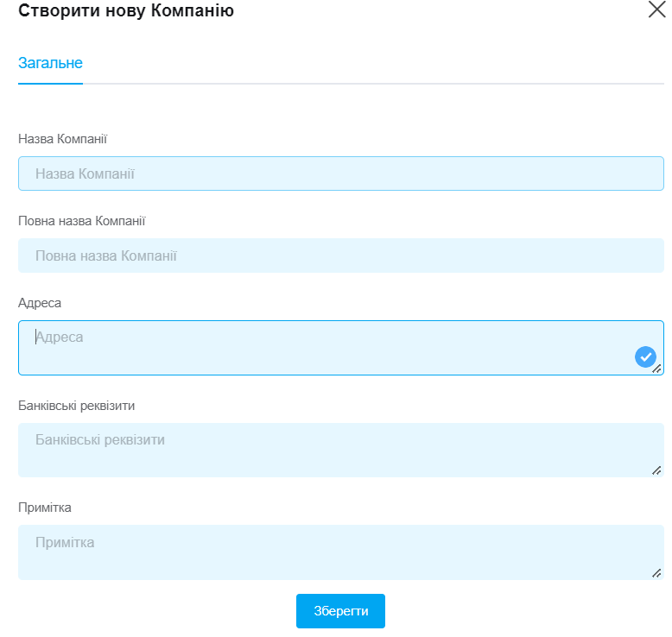Click the blue underline beneath the Загальне tab
Image resolution: width=672 pixels, height=637 pixels.
pyautogui.click(x=50, y=84)
